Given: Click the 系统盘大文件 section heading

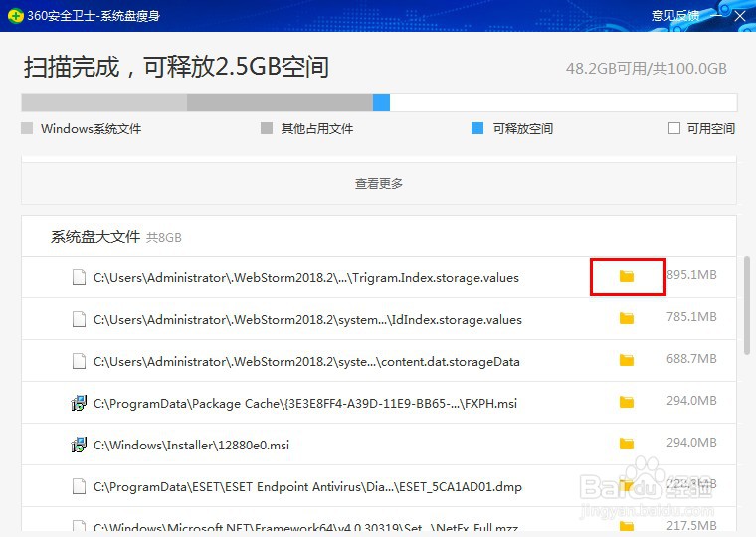Looking at the screenshot, I should [x=95, y=237].
